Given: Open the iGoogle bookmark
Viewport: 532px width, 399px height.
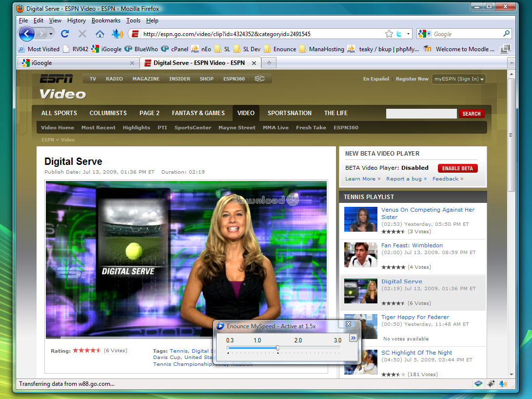Looking at the screenshot, I should pyautogui.click(x=106, y=49).
